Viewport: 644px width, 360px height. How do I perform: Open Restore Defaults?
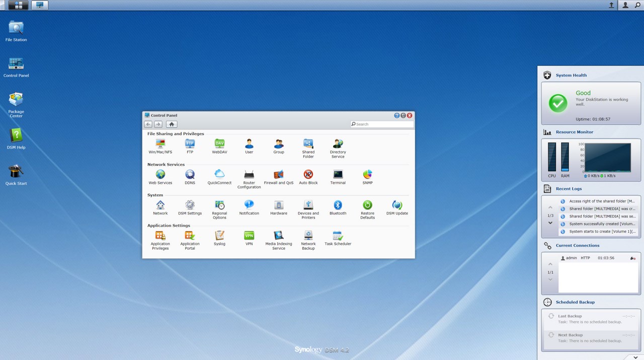368,209
